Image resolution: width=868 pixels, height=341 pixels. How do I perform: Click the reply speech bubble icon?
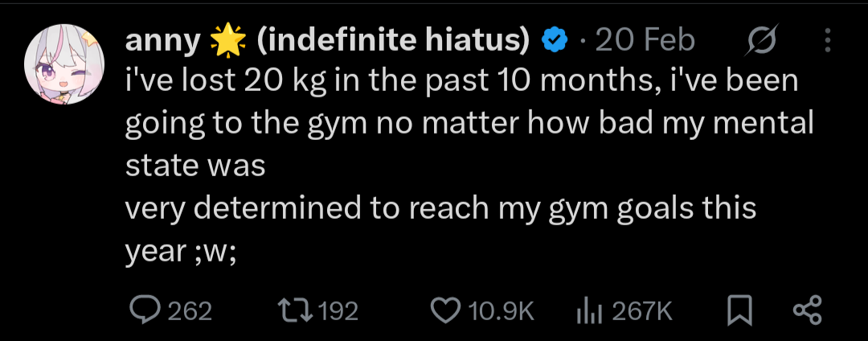(144, 310)
